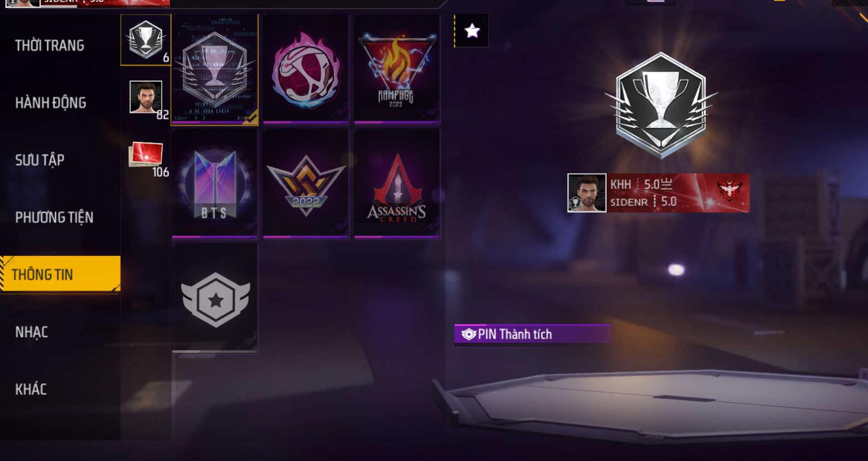868x461 pixels.
Task: Go to the SƯU TẬP tab
Action: [40, 160]
